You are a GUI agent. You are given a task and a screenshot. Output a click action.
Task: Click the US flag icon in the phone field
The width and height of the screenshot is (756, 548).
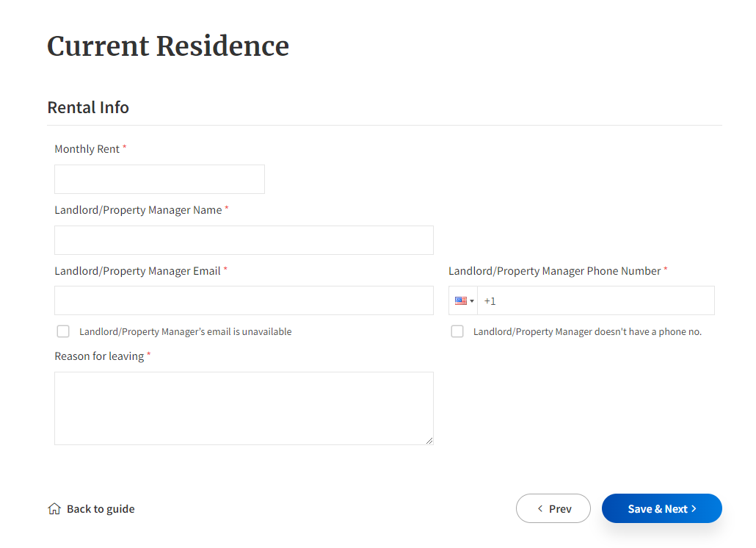click(461, 300)
